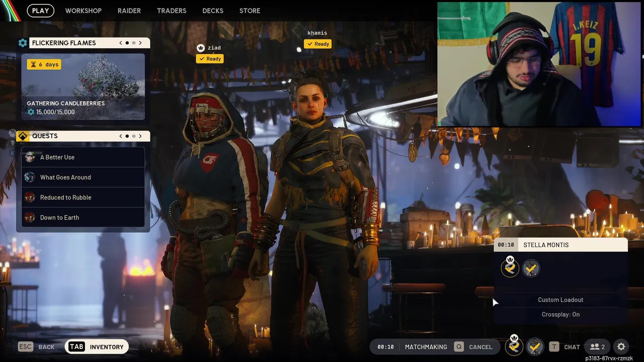
Task: Click quest giver portrait for What Goes Around
Action: pos(30,177)
